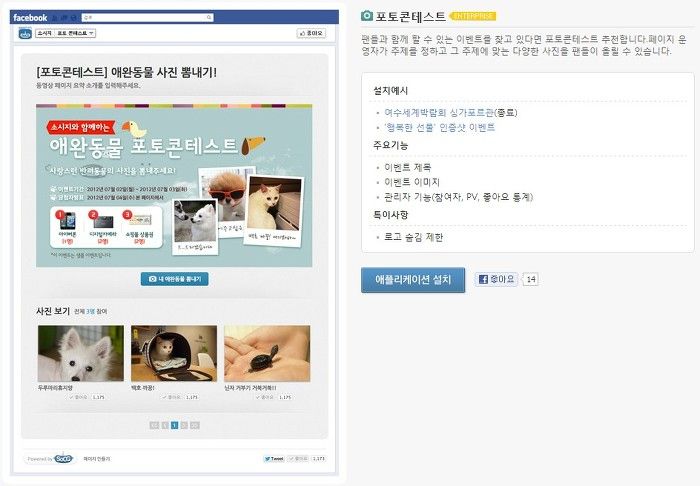Click the magnifier icon in Facebook search box
The width and height of the screenshot is (700, 486).
coord(208,17)
